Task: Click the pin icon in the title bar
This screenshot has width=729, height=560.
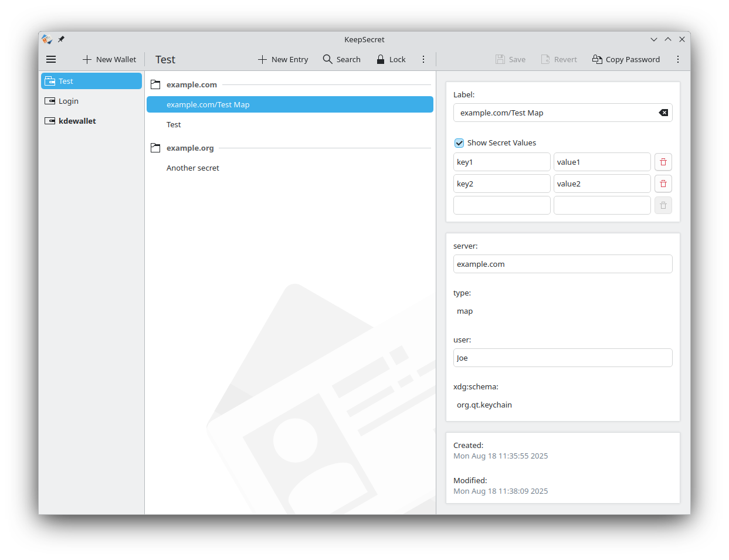Action: click(61, 39)
